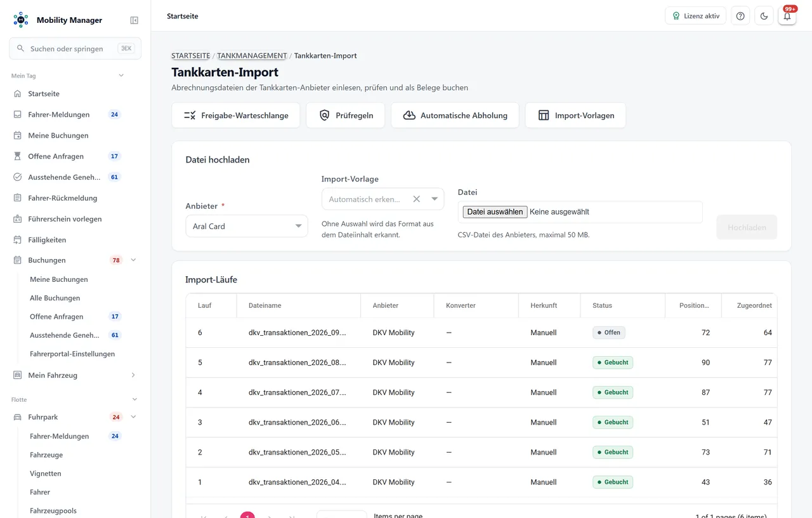This screenshot has width=812, height=518.
Task: Click the Ausstehende Geneh... check-circle icon under Mein Tag
Action: (x=17, y=177)
